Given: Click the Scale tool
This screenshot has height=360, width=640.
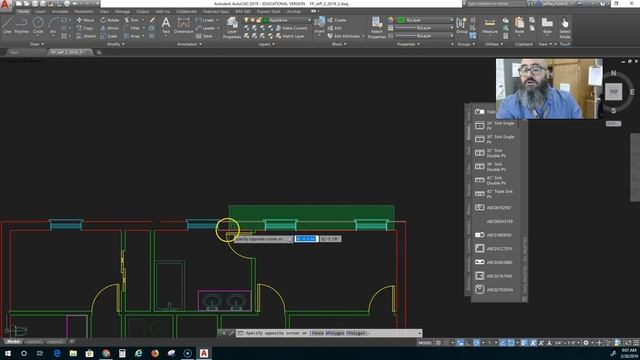Looking at the screenshot, I should click(109, 36).
